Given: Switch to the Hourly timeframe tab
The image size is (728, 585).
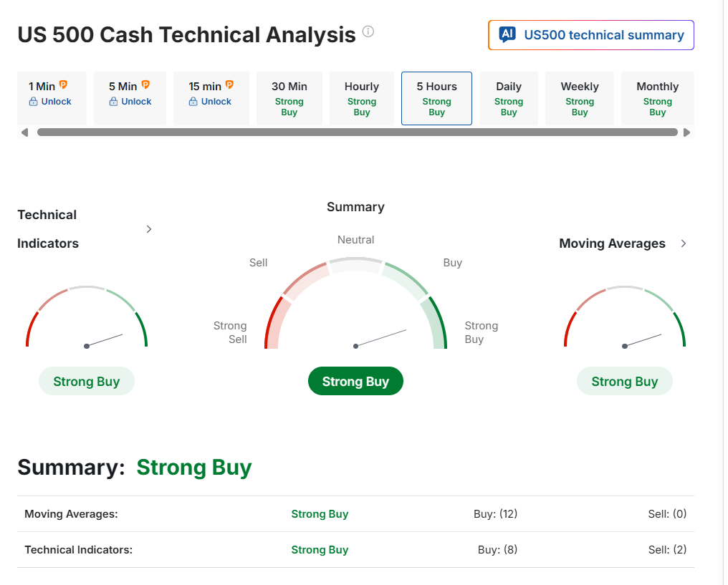Looking at the screenshot, I should tap(362, 98).
